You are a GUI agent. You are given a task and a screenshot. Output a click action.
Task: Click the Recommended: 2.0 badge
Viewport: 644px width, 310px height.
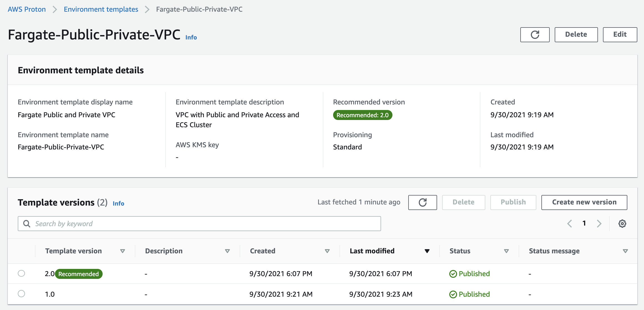[x=362, y=115]
